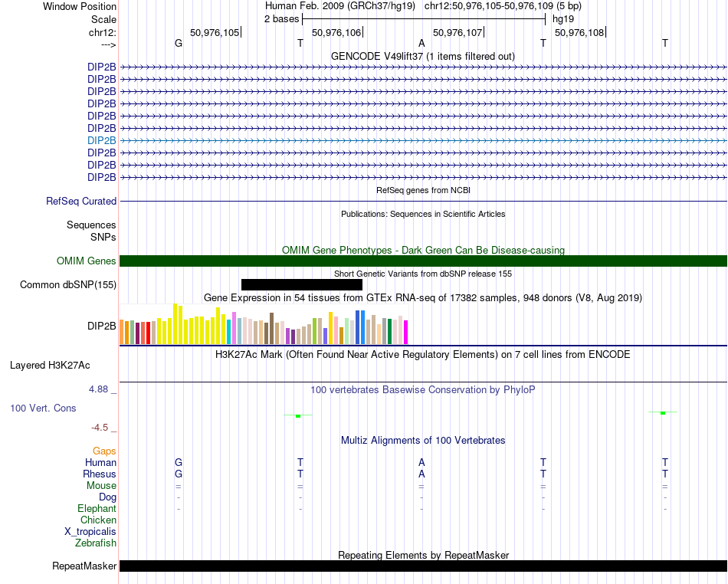
Task: Click the position label 50,976,108
Action: click(579, 32)
